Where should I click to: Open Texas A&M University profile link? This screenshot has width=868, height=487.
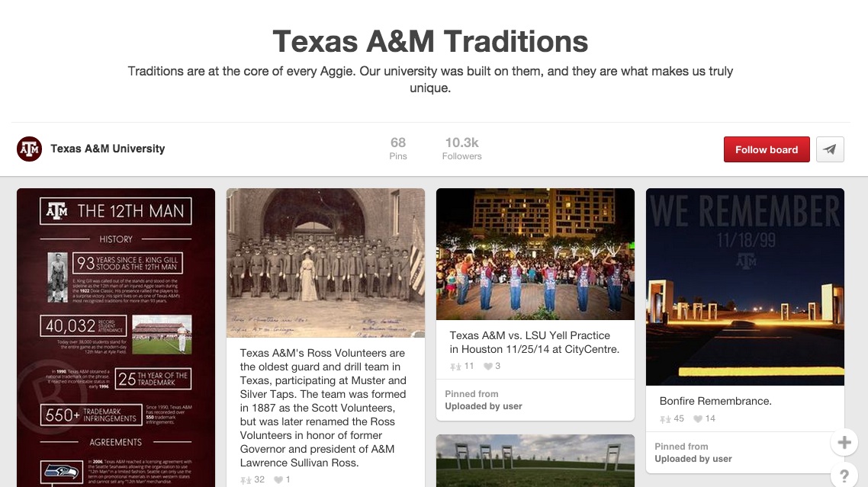coord(108,149)
